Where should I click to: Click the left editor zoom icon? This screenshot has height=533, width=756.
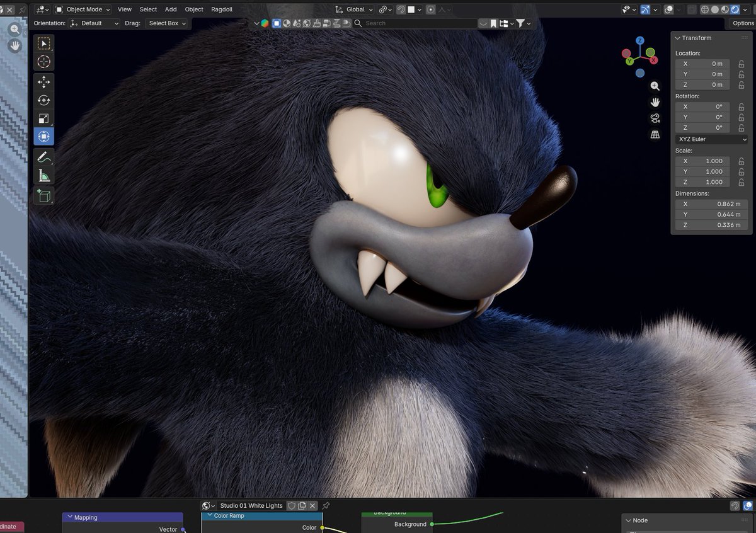click(x=14, y=30)
